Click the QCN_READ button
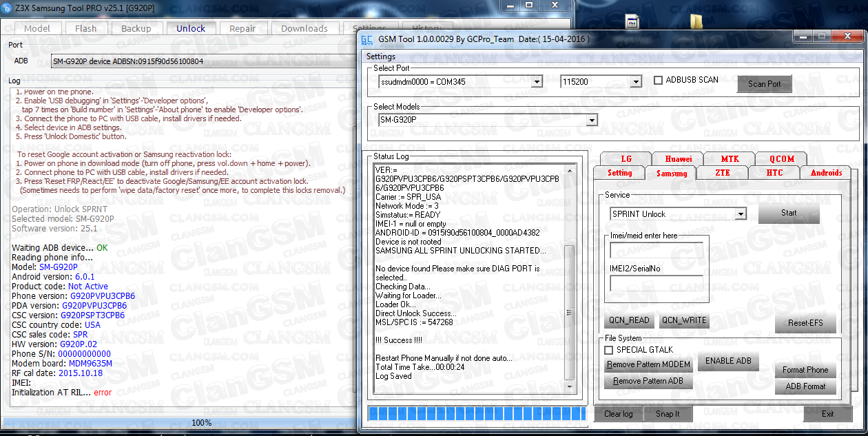The image size is (868, 436). [630, 320]
